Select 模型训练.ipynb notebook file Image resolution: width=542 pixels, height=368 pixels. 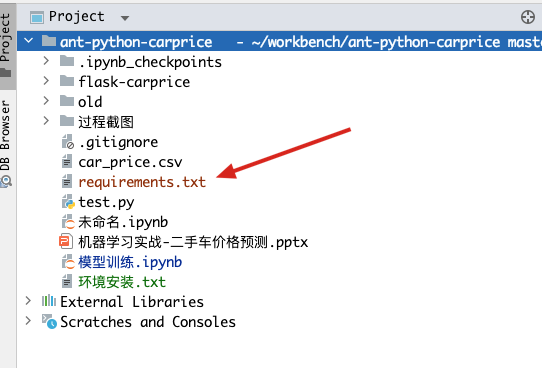130,262
